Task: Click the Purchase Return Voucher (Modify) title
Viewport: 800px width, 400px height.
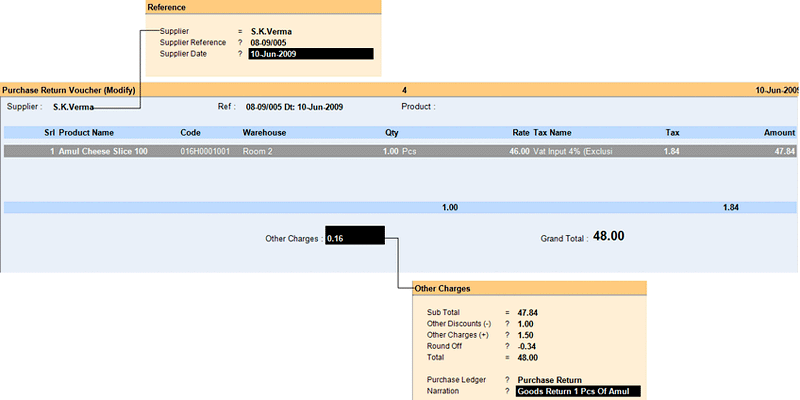Action: tap(68, 89)
